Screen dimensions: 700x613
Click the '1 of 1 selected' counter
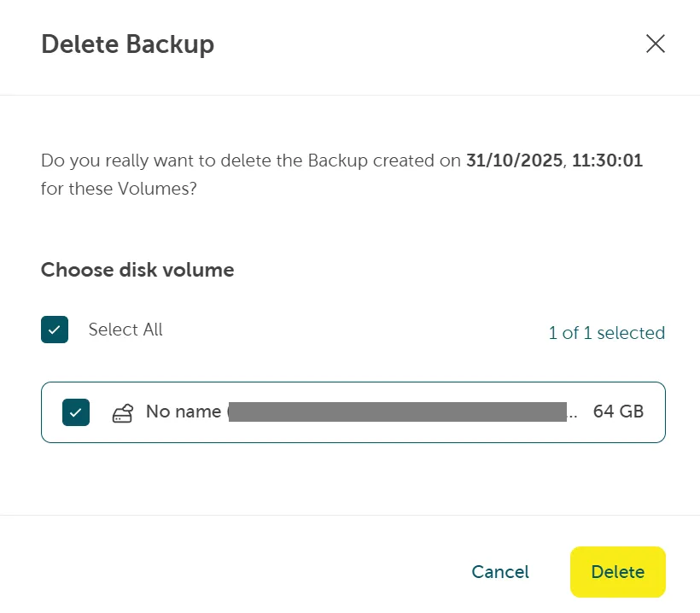tap(607, 333)
